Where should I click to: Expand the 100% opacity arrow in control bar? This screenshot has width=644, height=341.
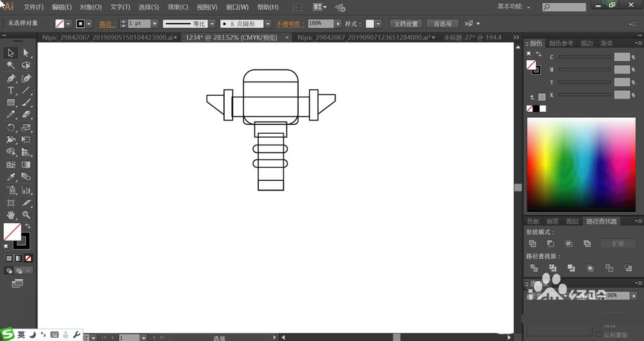point(338,24)
